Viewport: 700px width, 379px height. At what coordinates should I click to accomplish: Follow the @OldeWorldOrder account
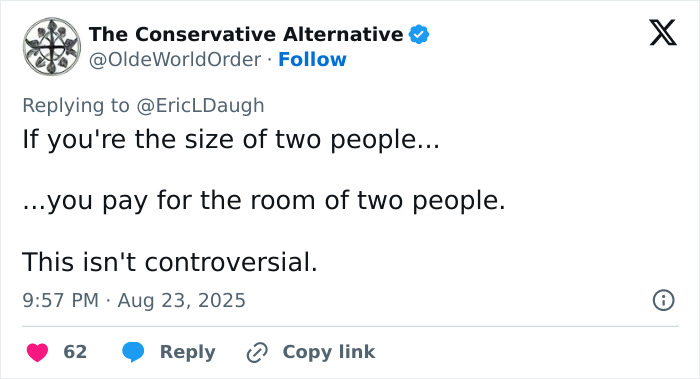(x=312, y=59)
